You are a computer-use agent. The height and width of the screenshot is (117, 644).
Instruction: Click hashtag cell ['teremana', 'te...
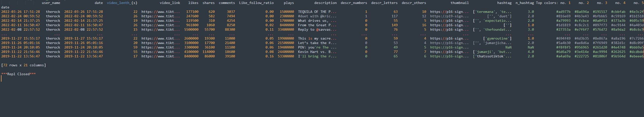[x=492, y=12]
